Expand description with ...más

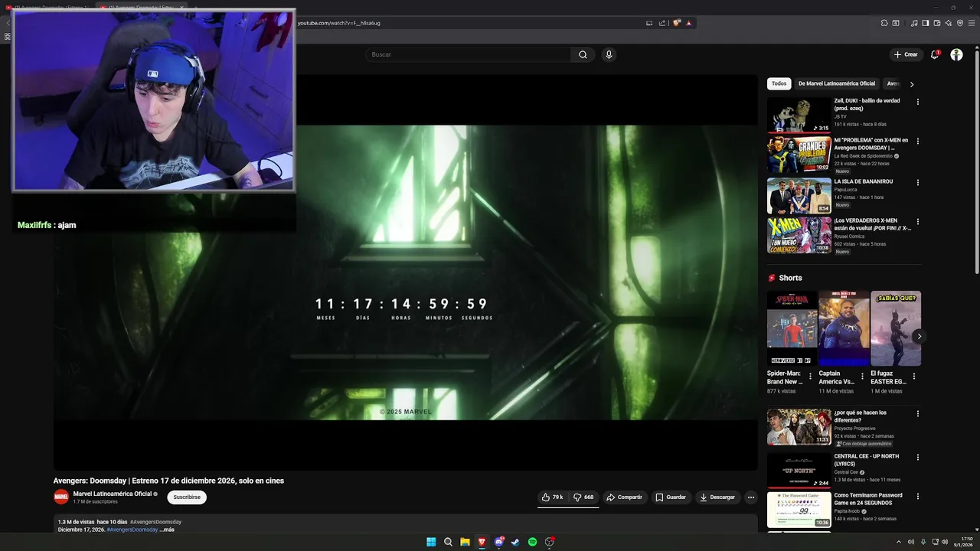tap(167, 530)
